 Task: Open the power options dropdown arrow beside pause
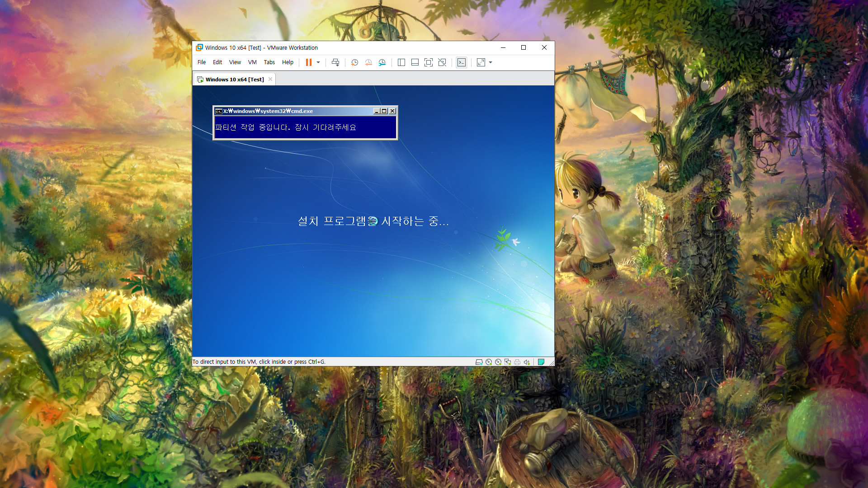[318, 62]
